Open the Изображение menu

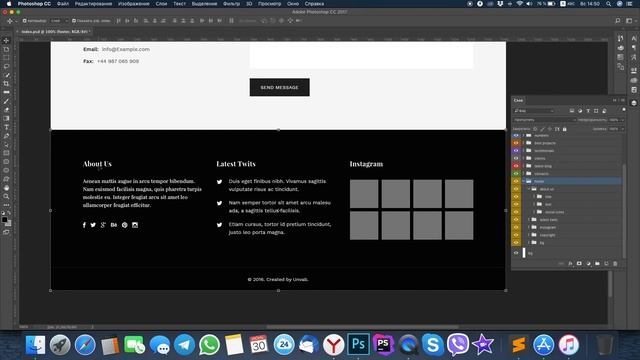(134, 4)
